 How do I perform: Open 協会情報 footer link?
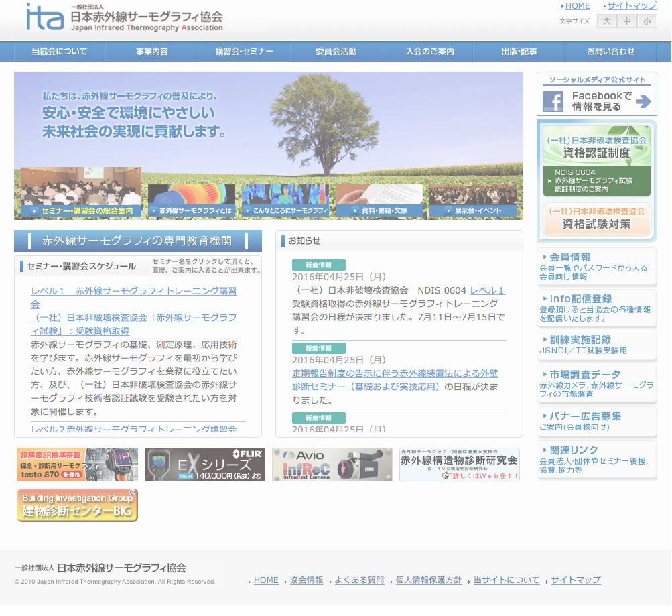(x=306, y=580)
